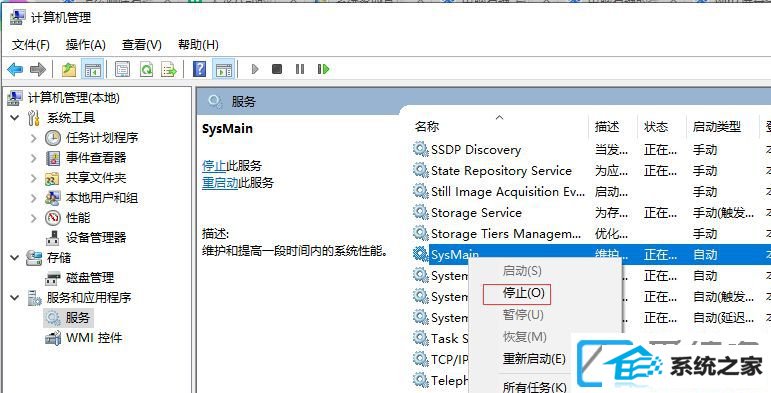The width and height of the screenshot is (771, 393).
Task: Select 重新启动(E) from context menu
Action: point(534,359)
